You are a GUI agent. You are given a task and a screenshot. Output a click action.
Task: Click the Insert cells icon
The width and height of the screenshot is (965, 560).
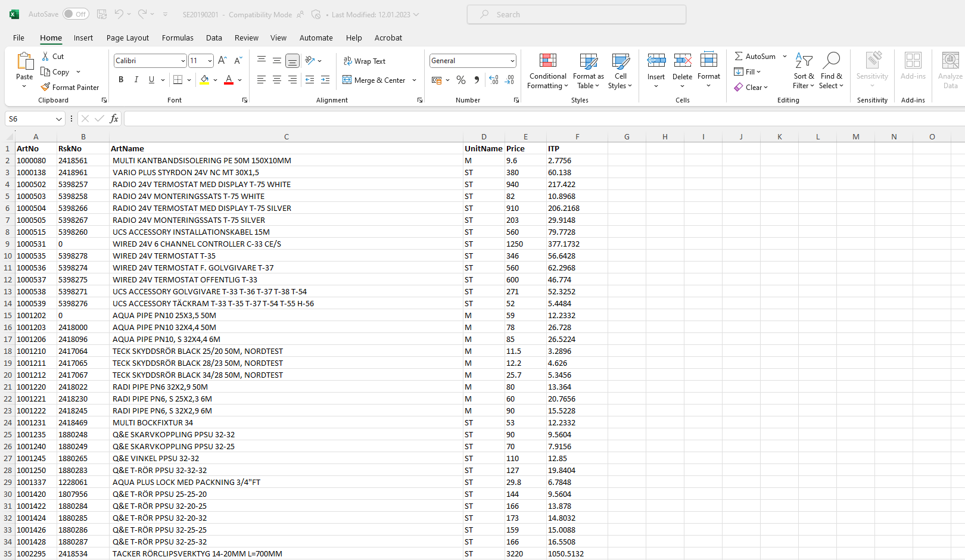pyautogui.click(x=656, y=60)
